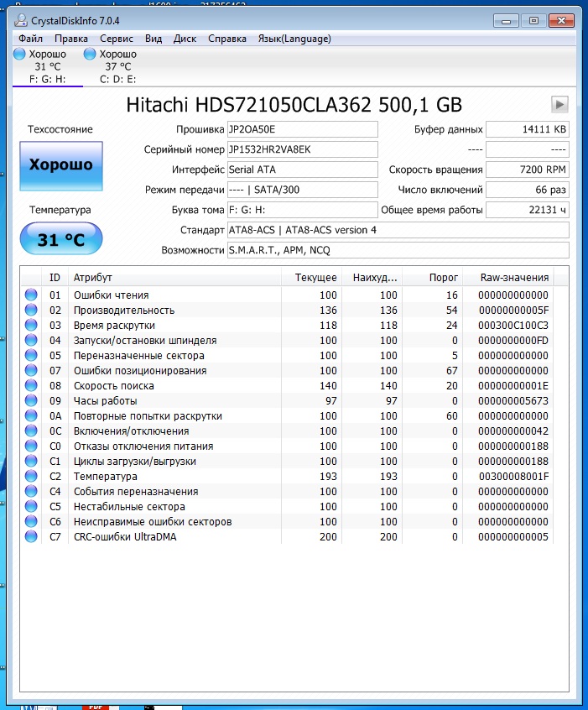Click status icon of Циклы загрузки/выгрузки row
The height and width of the screenshot is (710, 588).
(x=31, y=461)
